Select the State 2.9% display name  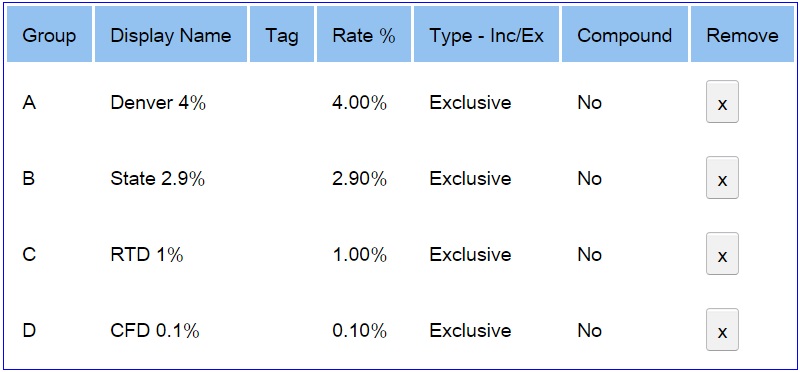tap(158, 179)
